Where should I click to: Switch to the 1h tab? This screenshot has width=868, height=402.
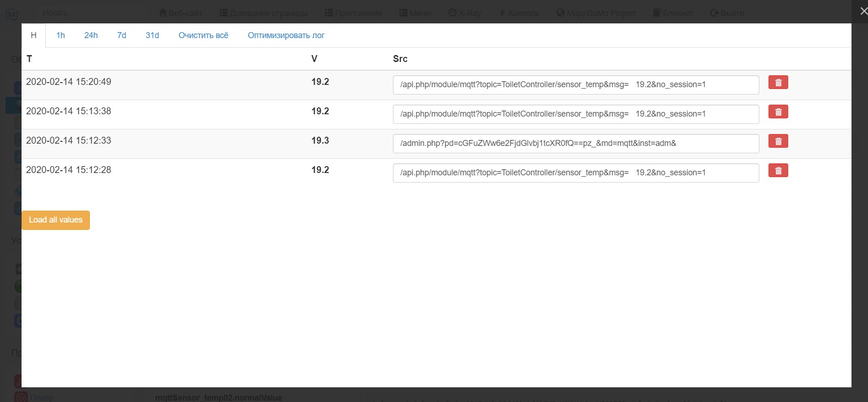click(x=61, y=35)
